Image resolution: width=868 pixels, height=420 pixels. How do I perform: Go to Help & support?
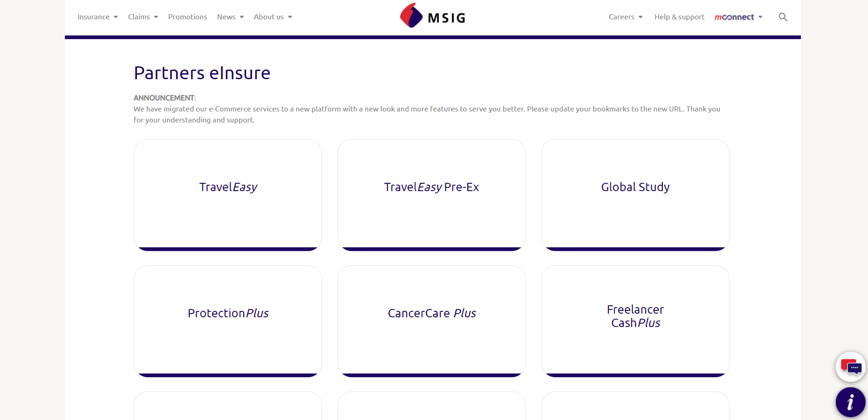[x=679, y=17]
